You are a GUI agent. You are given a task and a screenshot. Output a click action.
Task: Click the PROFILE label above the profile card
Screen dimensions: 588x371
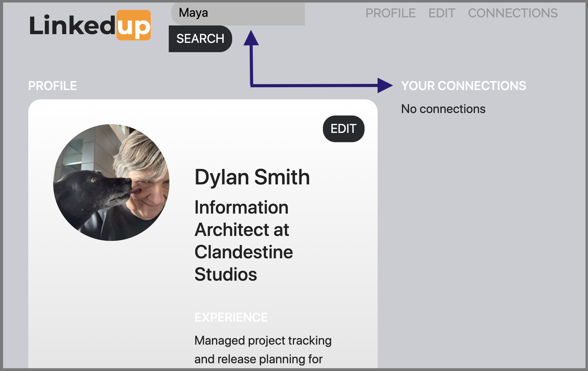tap(52, 85)
